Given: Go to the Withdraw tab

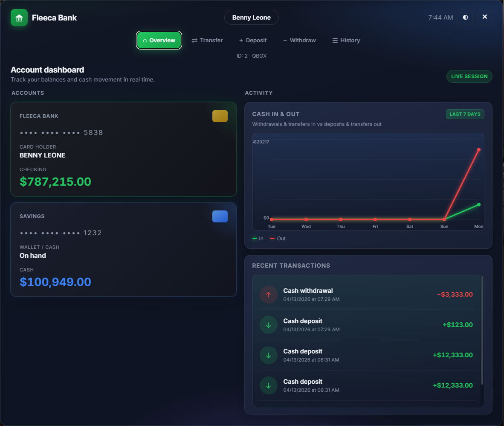Looking at the screenshot, I should click(300, 40).
